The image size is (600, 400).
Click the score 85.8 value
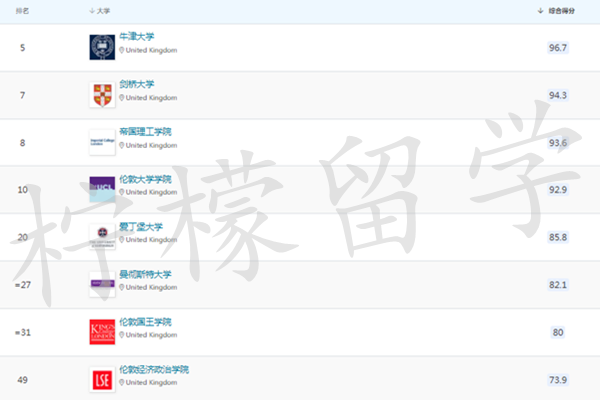point(558,237)
